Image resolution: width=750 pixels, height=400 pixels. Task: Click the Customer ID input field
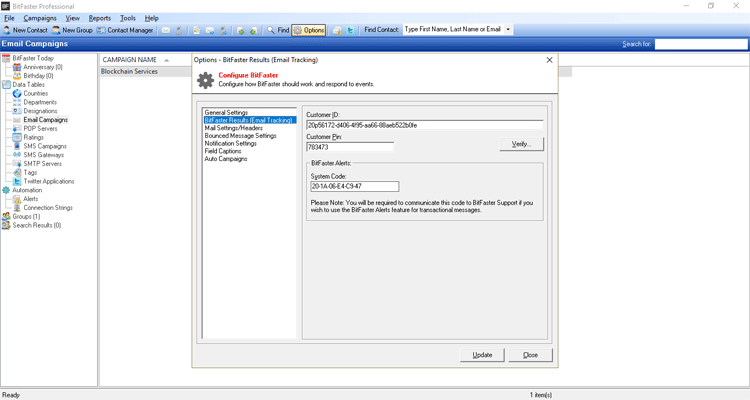(x=425, y=125)
